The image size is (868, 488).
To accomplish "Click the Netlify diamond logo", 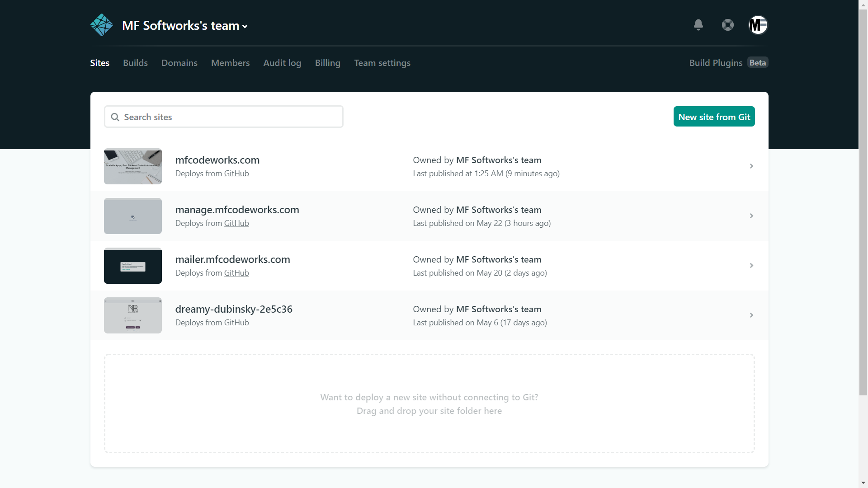I will tap(102, 25).
